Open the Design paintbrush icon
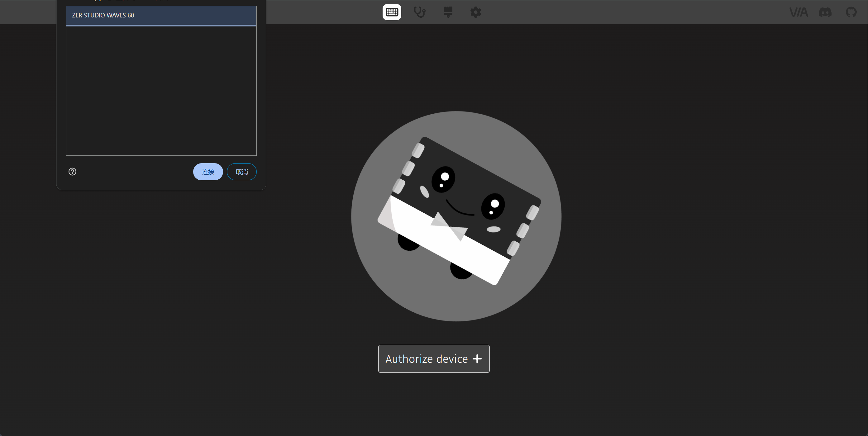 point(448,12)
